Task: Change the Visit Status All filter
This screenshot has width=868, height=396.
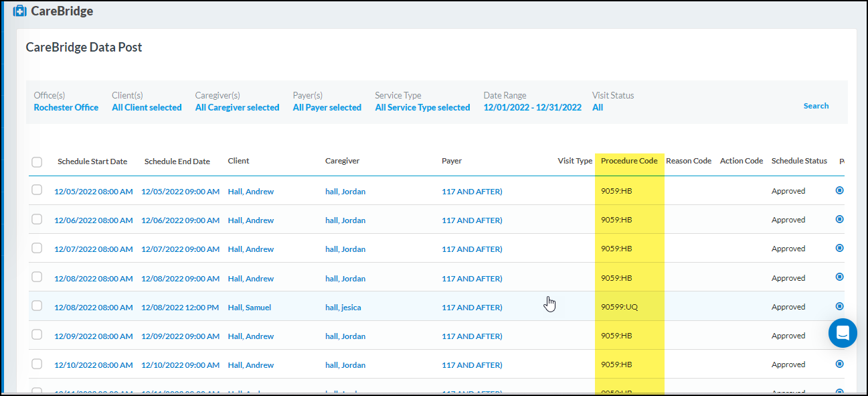Action: 598,108
